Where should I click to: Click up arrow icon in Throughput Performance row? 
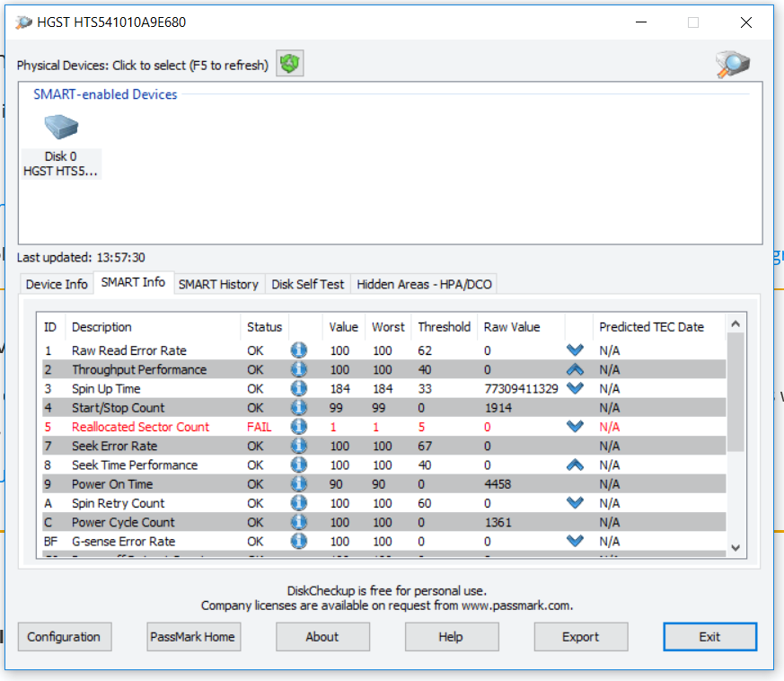click(x=575, y=369)
